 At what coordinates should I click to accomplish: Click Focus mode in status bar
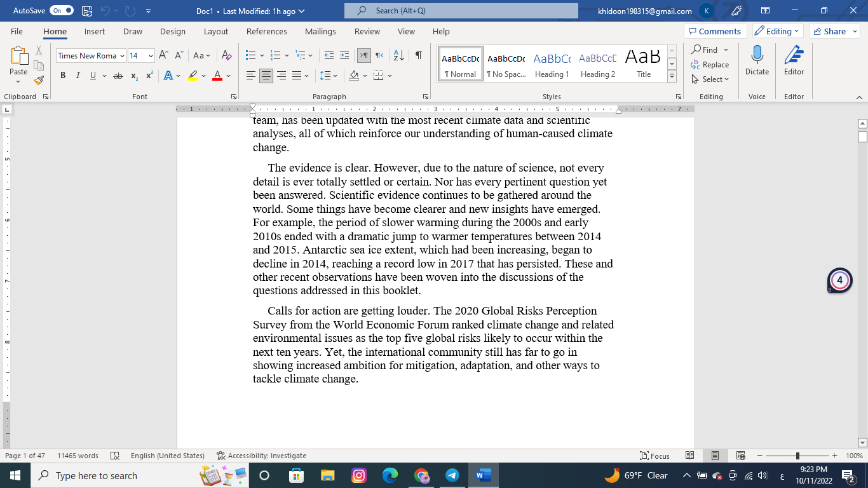[655, 456]
